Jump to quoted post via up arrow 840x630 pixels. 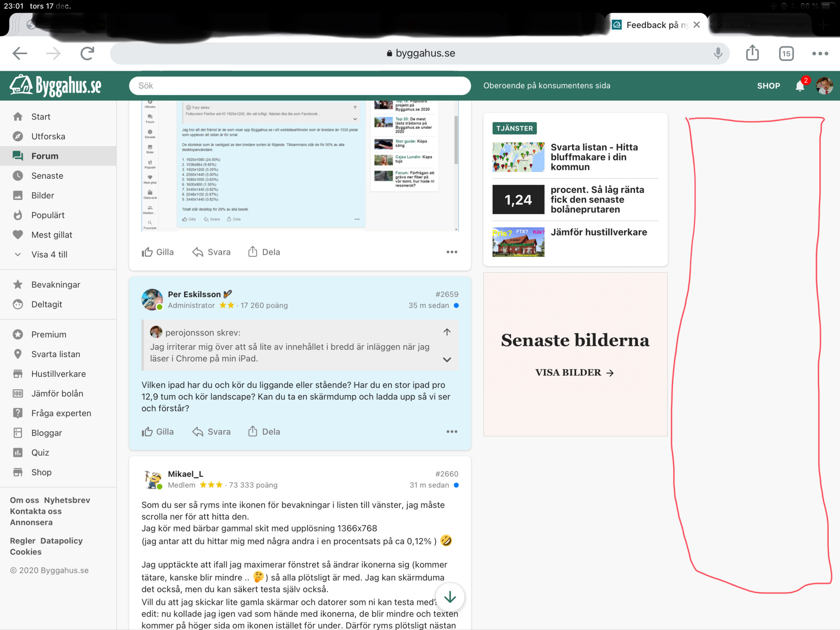pos(447,332)
